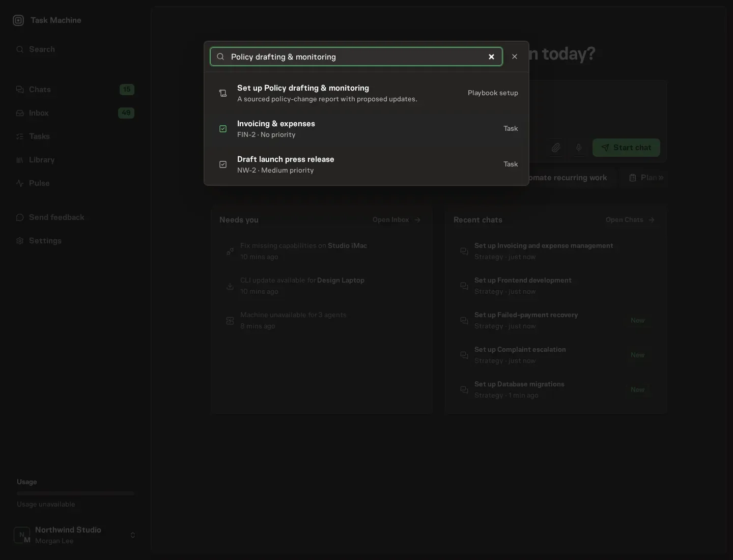Close the search dialog

[x=515, y=57]
